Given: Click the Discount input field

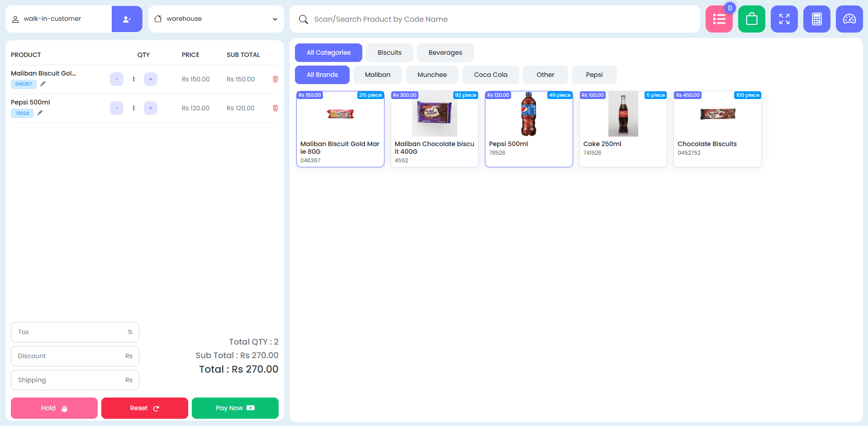Looking at the screenshot, I should (75, 356).
